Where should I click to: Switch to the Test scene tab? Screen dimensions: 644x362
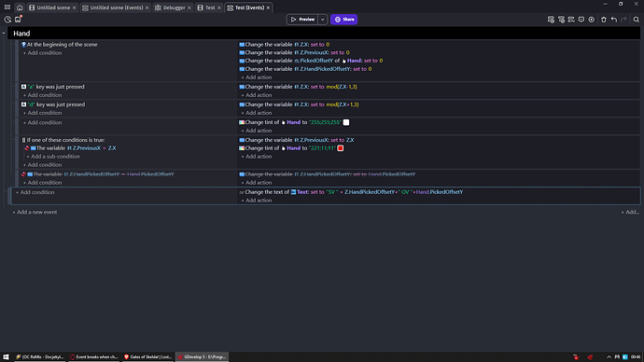(209, 7)
